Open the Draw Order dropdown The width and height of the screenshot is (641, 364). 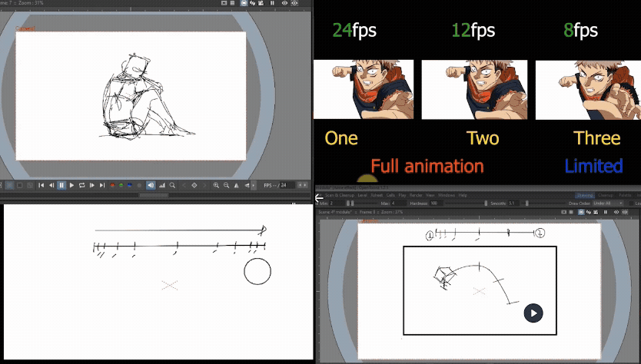(608, 204)
